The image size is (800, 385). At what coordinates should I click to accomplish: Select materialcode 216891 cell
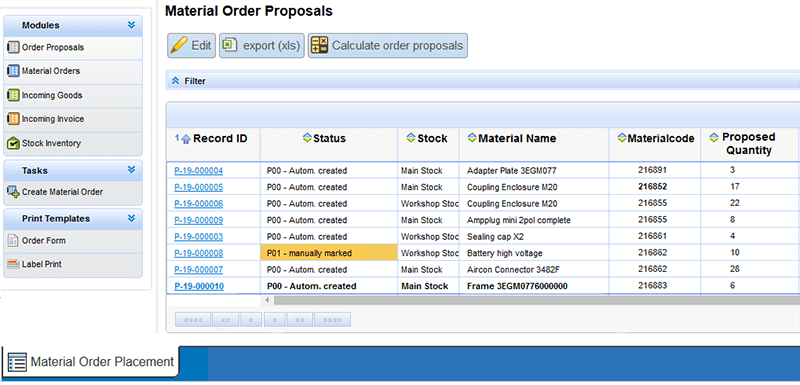click(x=655, y=170)
